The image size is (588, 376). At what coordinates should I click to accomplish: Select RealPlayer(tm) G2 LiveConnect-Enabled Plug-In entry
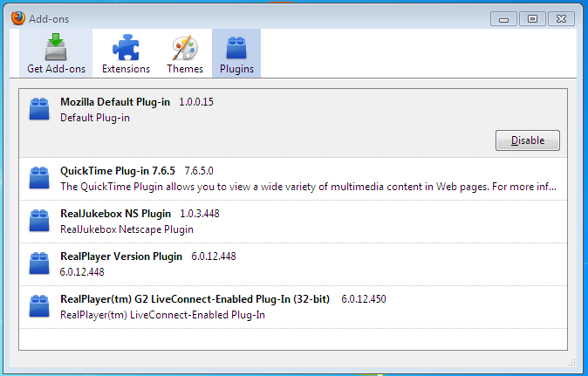click(x=293, y=307)
